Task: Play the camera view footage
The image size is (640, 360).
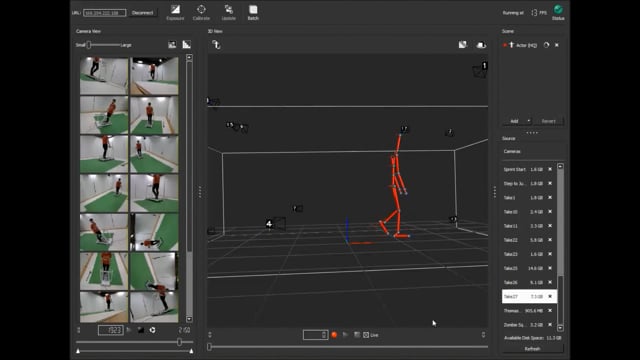Action: coord(129,330)
